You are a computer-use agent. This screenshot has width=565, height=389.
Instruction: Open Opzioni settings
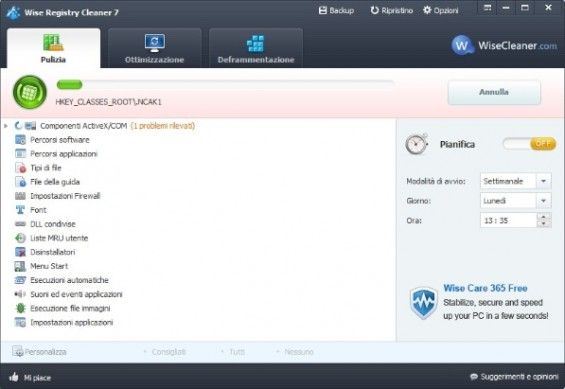[x=441, y=10]
